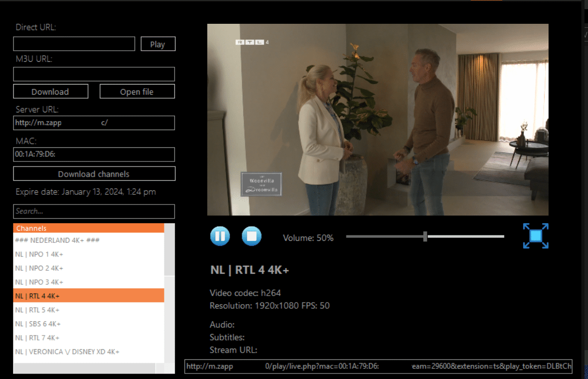This screenshot has width=588, height=379.
Task: Select channel NL | SBS 6 4K+
Action: (x=88, y=324)
